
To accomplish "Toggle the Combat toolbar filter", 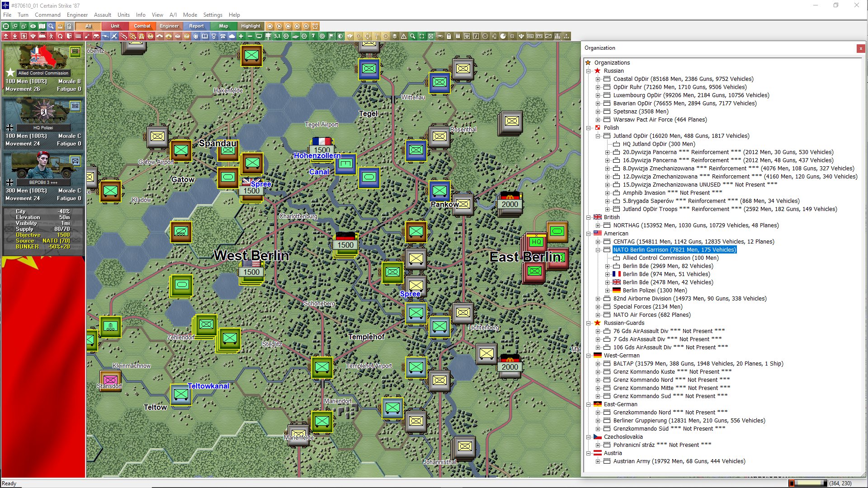I will [142, 26].
